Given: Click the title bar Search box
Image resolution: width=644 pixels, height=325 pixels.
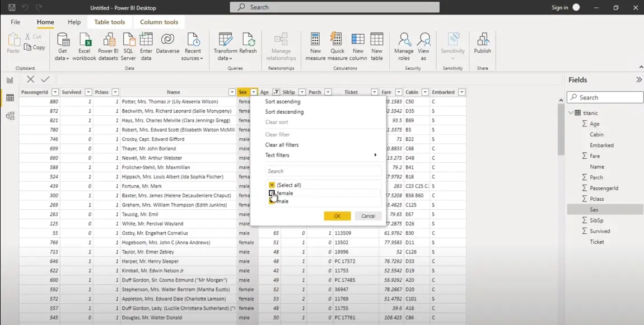Looking at the screenshot, I should [x=334, y=7].
